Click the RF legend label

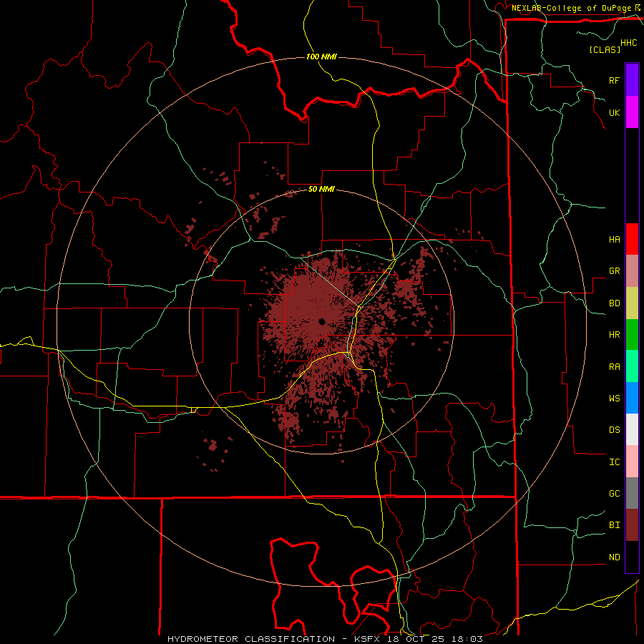point(614,80)
